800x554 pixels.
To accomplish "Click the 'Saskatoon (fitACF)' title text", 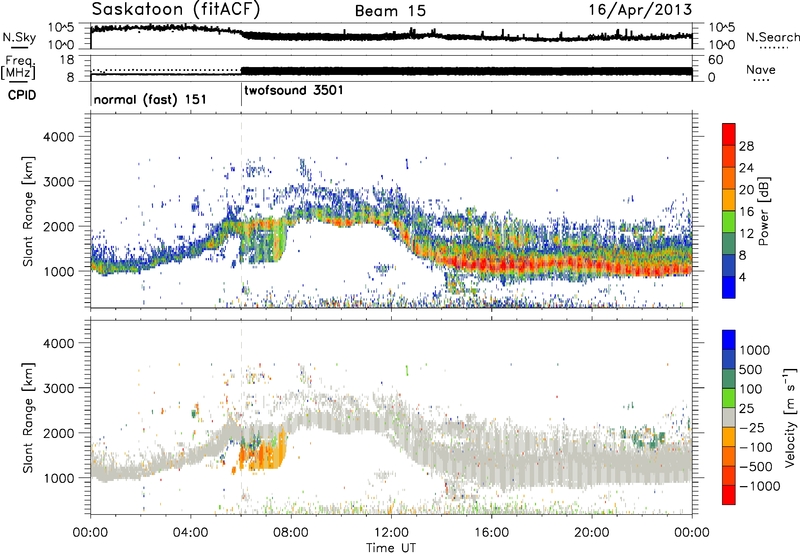I will [176, 9].
